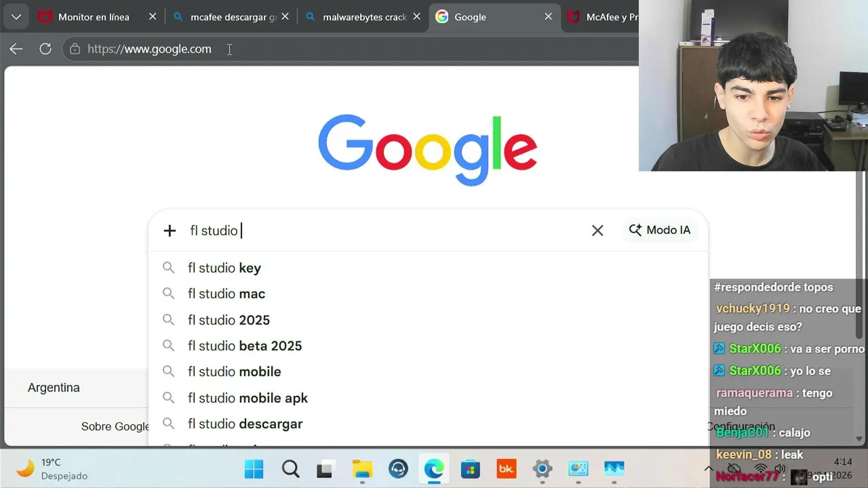The height and width of the screenshot is (488, 868).
Task: Click the magnifier icon beside fl studio mobile
Action: 168,371
